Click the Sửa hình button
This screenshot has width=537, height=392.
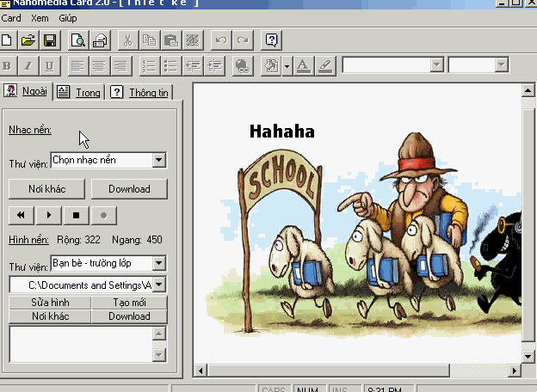[50, 303]
